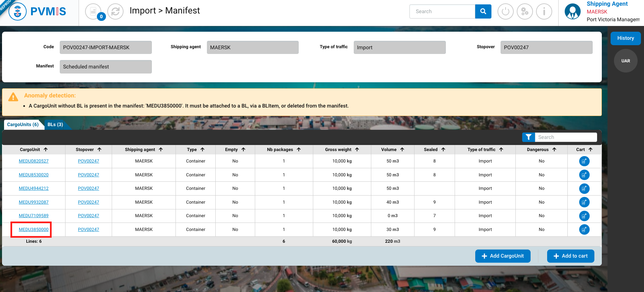Viewport: 644px width, 292px height.
Task: Click the power logout icon
Action: coord(505,11)
